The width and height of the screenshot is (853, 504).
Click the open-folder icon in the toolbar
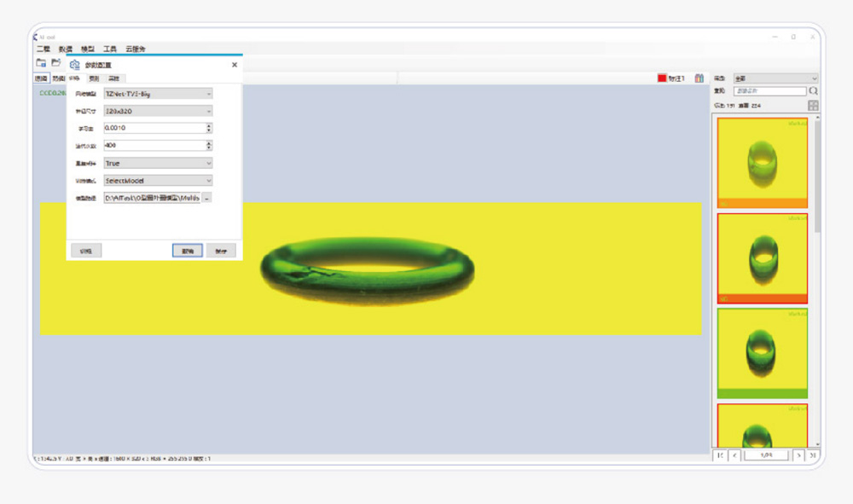click(56, 63)
